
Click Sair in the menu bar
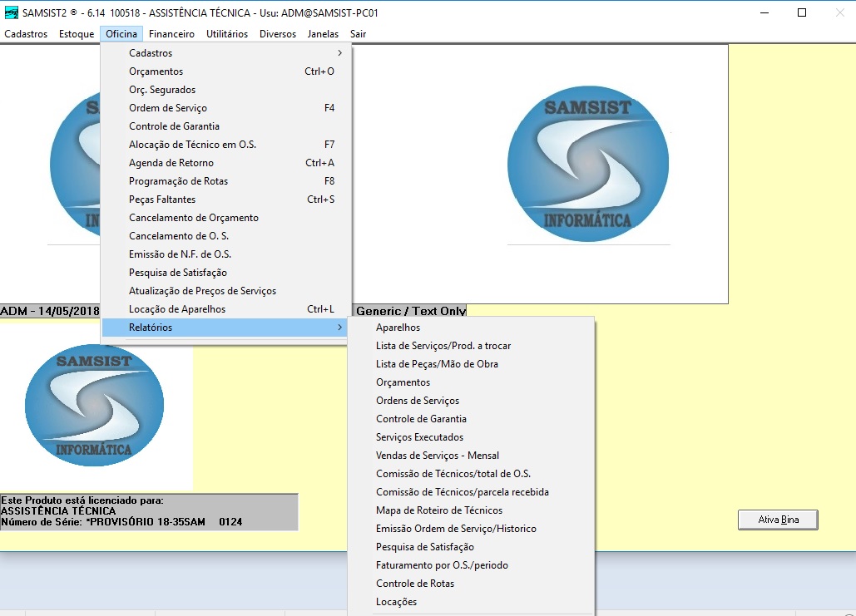358,34
